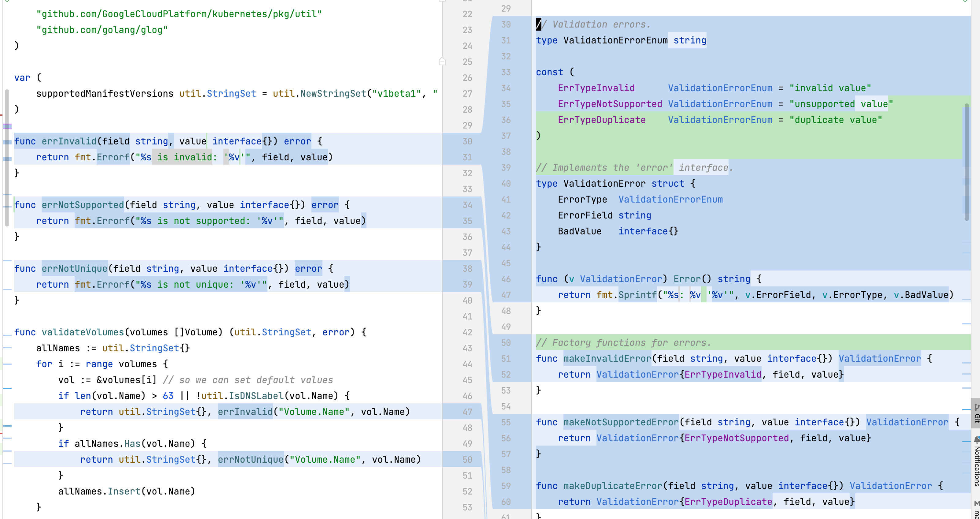This screenshot has width=980, height=519.
Task: Click the makeDuplicateError function name
Action: tap(612, 486)
